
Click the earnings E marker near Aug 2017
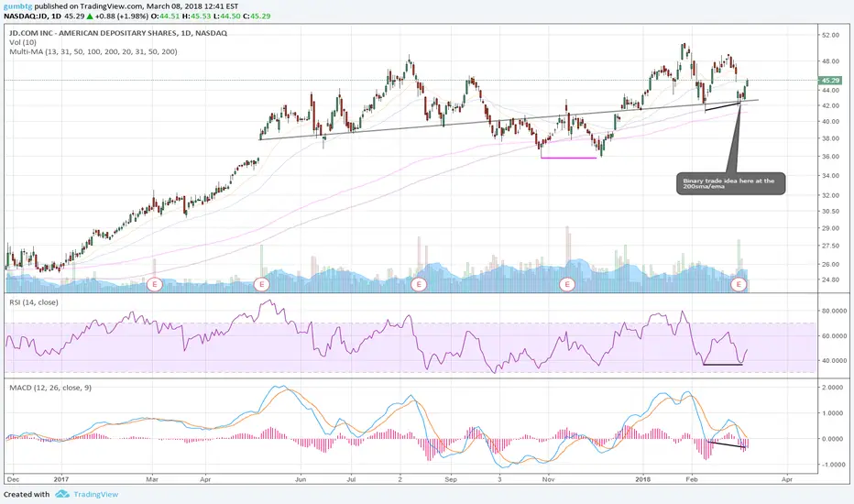pos(419,284)
